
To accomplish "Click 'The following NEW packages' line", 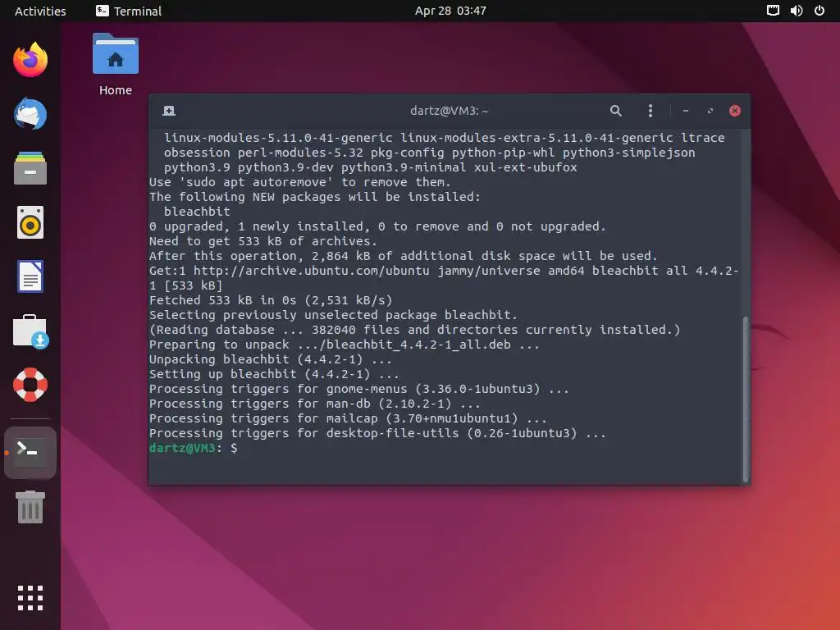I will tap(315, 197).
